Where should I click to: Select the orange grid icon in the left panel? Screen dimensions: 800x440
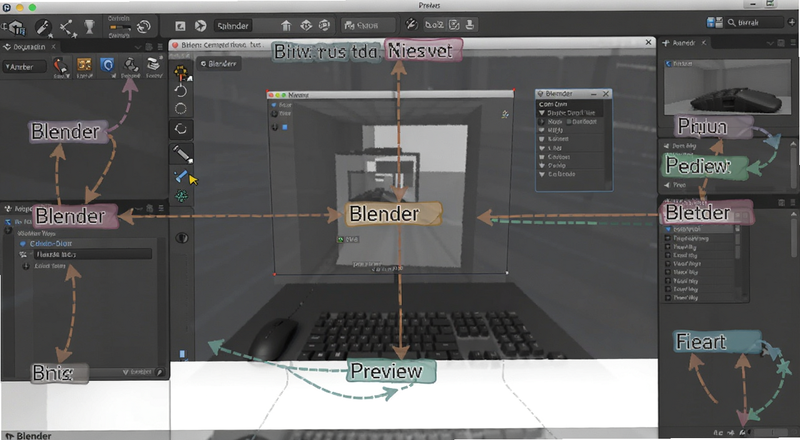tap(84, 65)
